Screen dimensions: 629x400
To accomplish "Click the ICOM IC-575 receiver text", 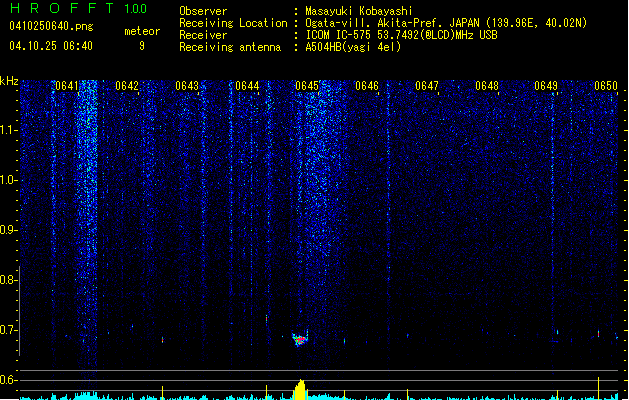I will pos(401,35).
